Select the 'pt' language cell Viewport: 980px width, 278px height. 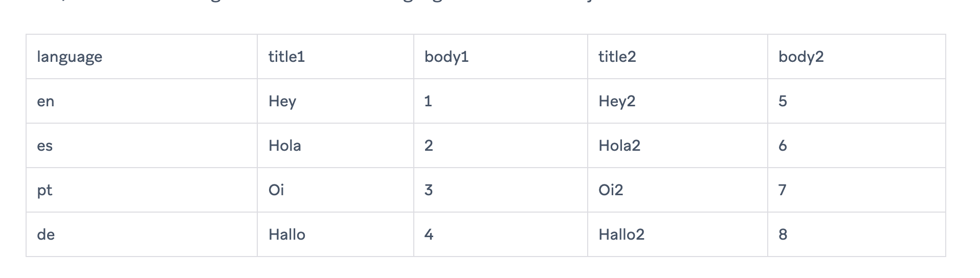coord(44,190)
